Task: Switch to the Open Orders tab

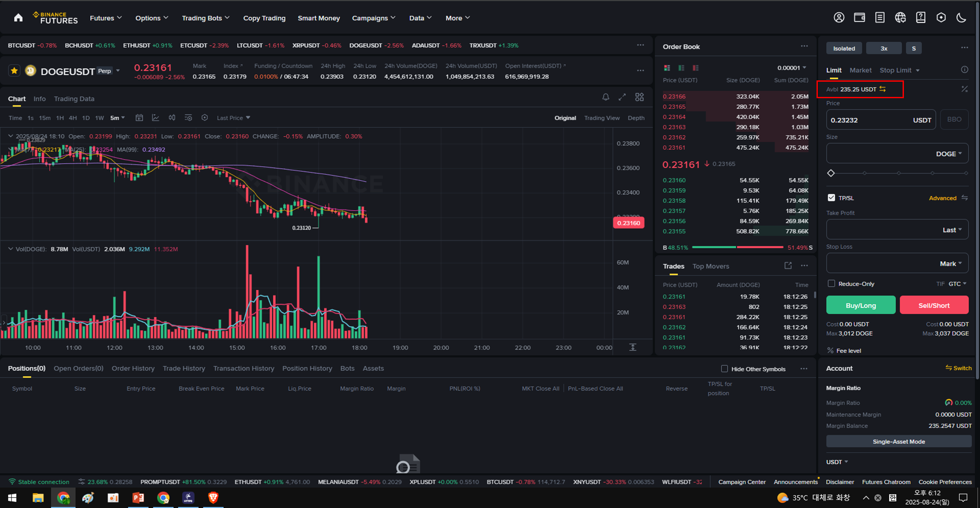Action: pyautogui.click(x=78, y=369)
